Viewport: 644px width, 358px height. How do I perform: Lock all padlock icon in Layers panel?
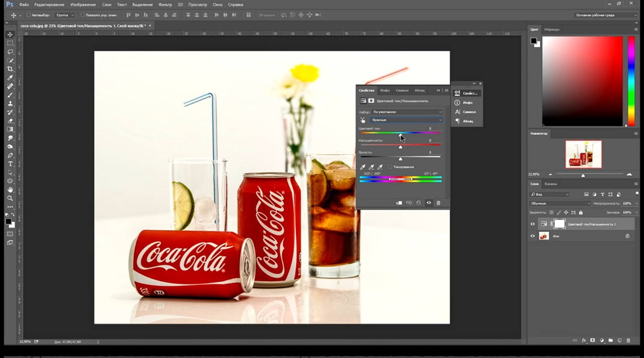pos(582,212)
